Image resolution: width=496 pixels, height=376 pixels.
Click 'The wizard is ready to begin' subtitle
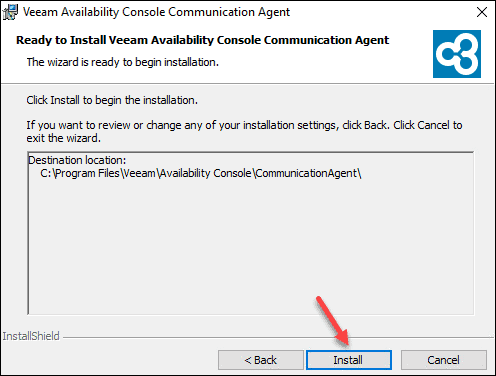pyautogui.click(x=123, y=62)
